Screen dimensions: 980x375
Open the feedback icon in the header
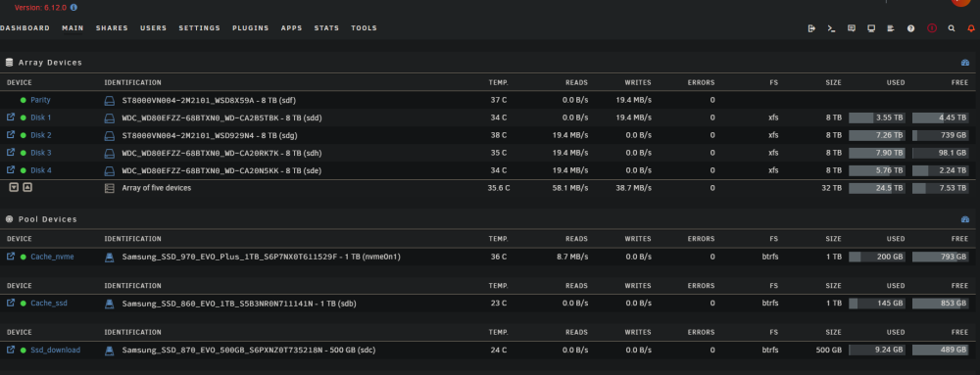(x=852, y=28)
